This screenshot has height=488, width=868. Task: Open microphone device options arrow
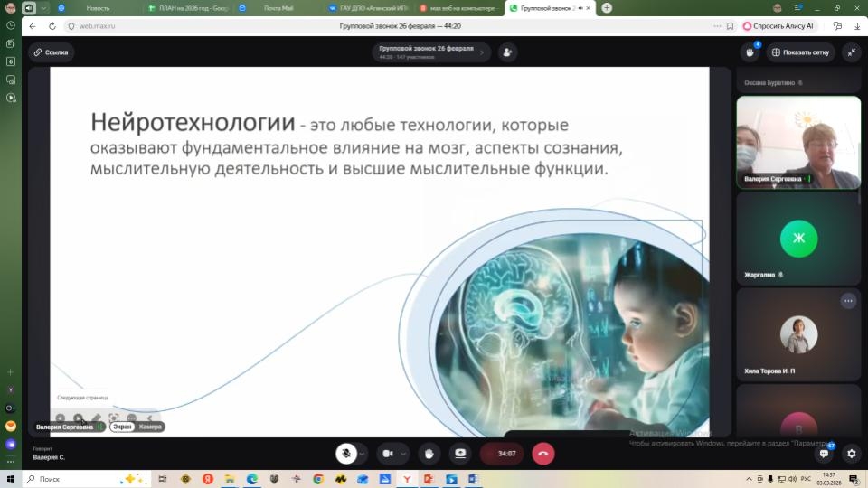362,453
